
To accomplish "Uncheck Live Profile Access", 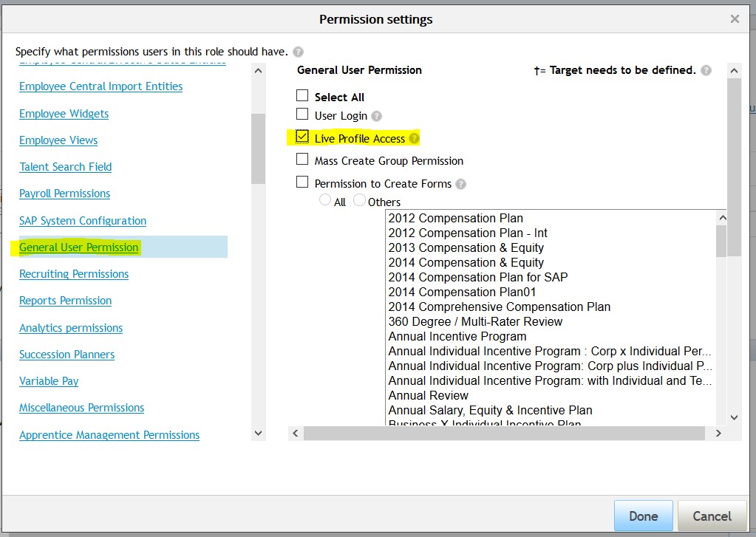I will tap(302, 137).
